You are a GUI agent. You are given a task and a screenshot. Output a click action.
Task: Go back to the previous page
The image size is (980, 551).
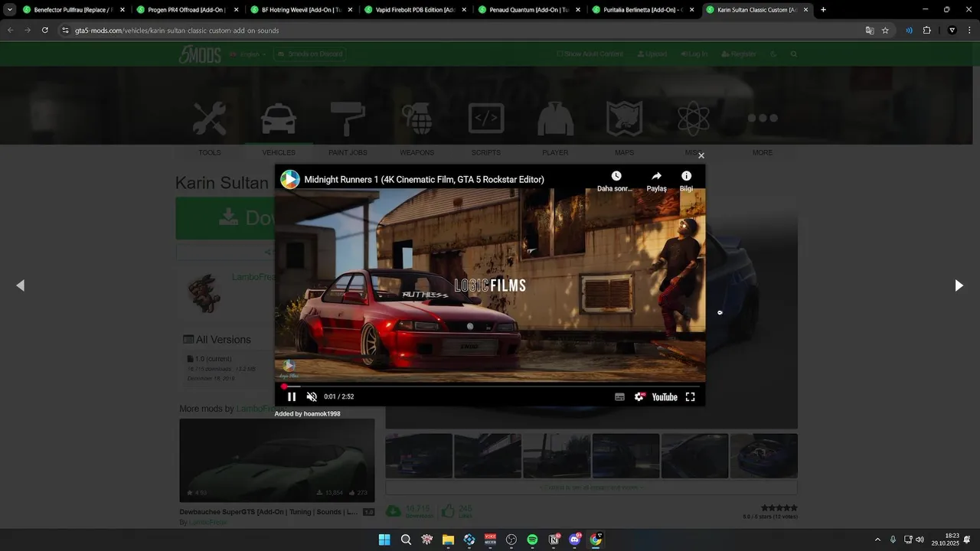tap(10, 31)
